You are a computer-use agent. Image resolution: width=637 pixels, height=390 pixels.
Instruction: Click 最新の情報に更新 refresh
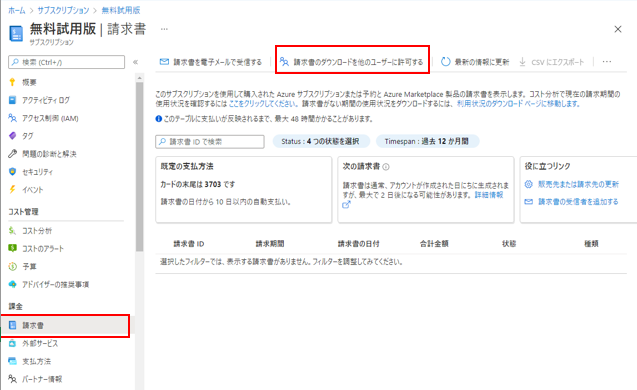click(475, 62)
